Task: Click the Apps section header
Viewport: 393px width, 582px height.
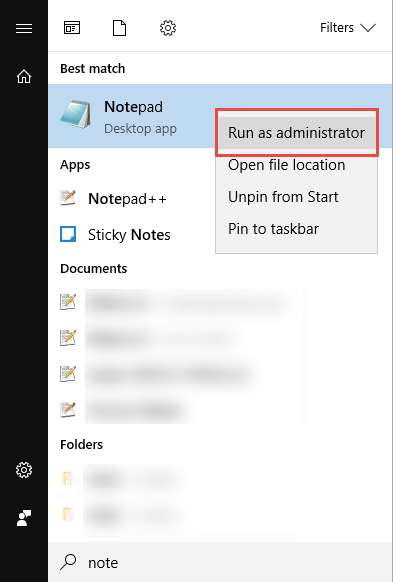Action: (75, 165)
